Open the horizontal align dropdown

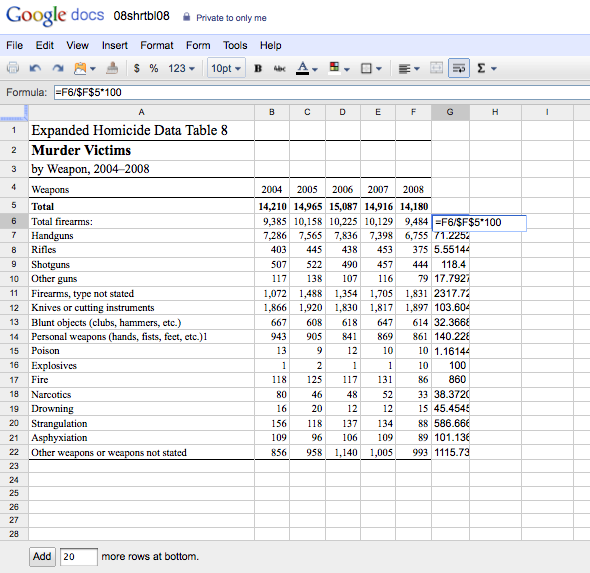click(x=409, y=68)
